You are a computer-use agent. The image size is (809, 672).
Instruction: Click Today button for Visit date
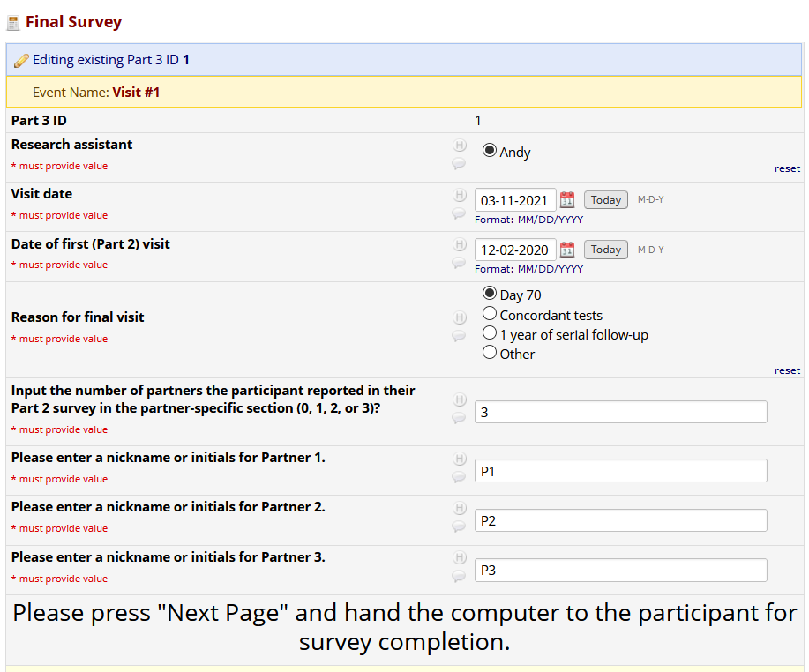(606, 200)
